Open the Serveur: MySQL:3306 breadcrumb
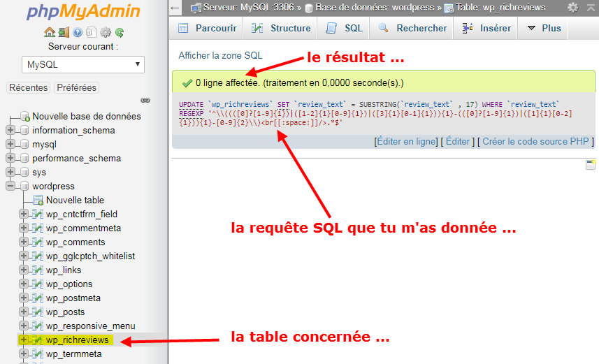This screenshot has height=364, width=599. coord(248,7)
